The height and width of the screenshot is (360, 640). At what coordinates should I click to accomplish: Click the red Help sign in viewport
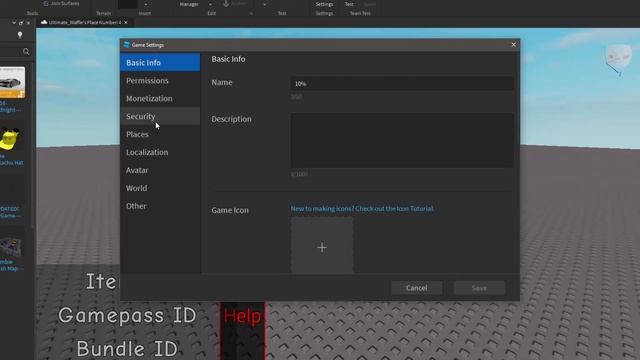point(242,316)
